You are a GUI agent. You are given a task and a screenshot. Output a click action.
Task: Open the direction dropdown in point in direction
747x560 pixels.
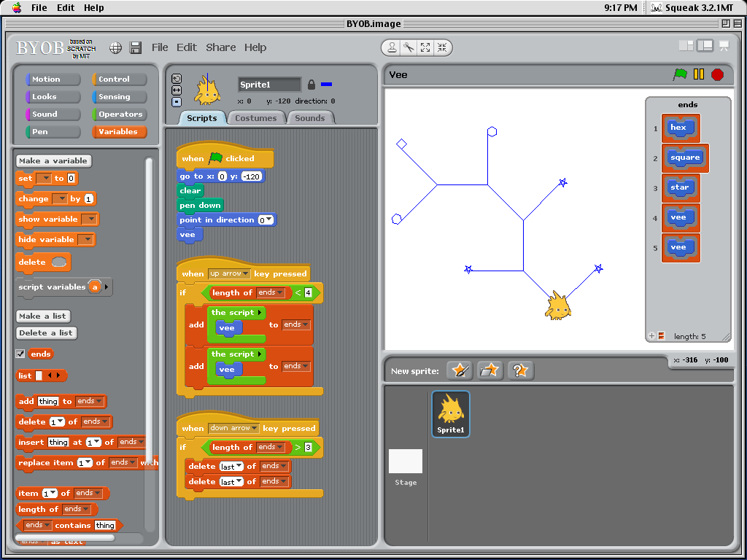268,219
